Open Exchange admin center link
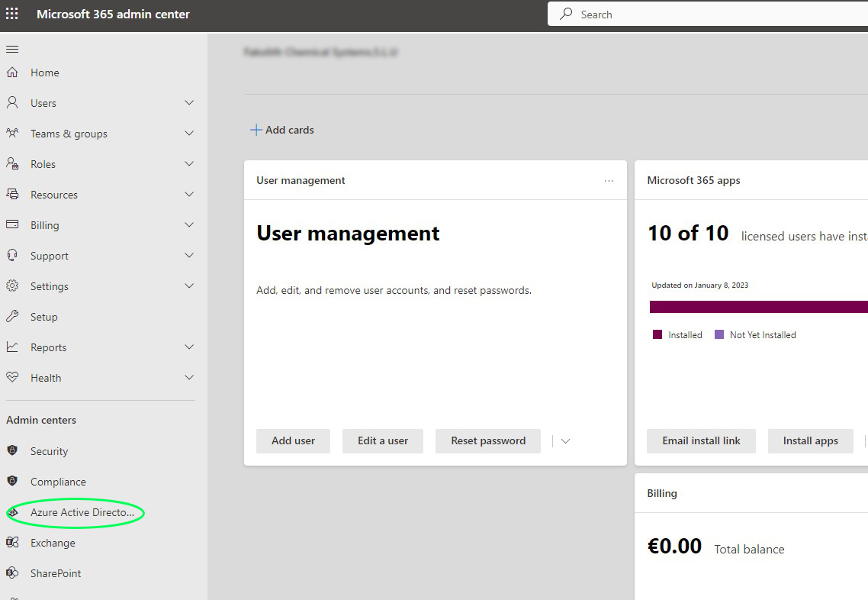 click(x=53, y=543)
